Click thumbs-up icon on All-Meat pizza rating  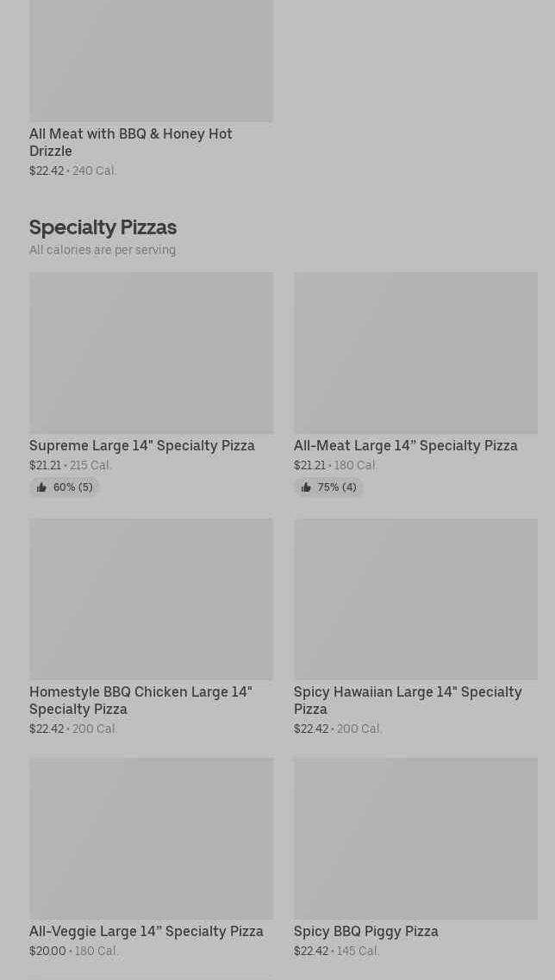[x=306, y=487]
